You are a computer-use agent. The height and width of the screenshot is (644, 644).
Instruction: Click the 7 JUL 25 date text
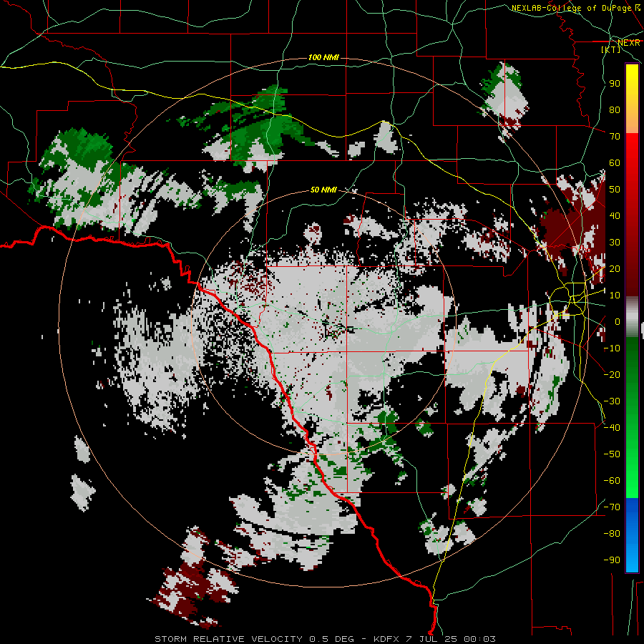pos(431,639)
